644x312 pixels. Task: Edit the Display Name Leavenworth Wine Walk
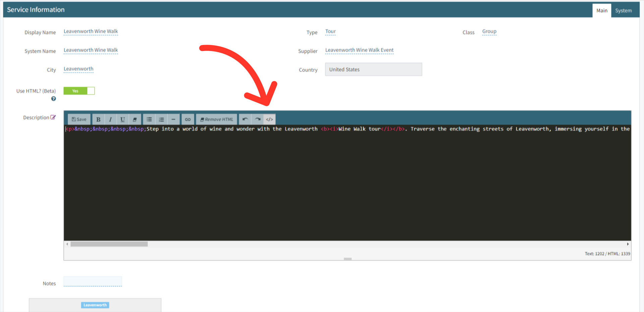coord(91,32)
